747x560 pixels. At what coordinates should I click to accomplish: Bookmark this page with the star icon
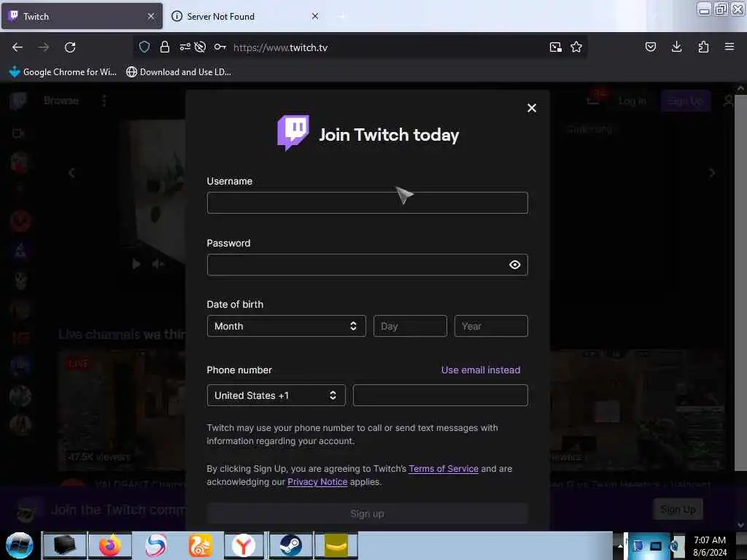pyautogui.click(x=576, y=47)
